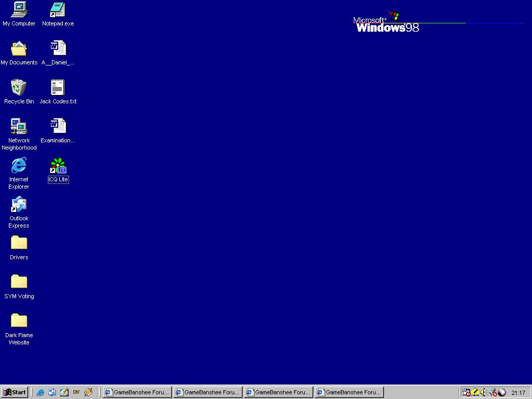532x399 pixels.
Task: Click the Show Desktop Quick Launch icon
Action: pos(64,393)
